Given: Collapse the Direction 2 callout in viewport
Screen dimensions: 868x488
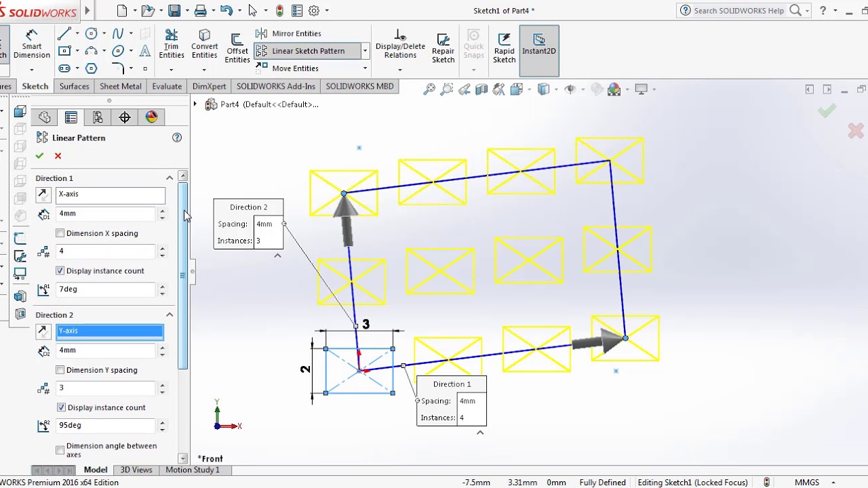Looking at the screenshot, I should (x=277, y=256).
